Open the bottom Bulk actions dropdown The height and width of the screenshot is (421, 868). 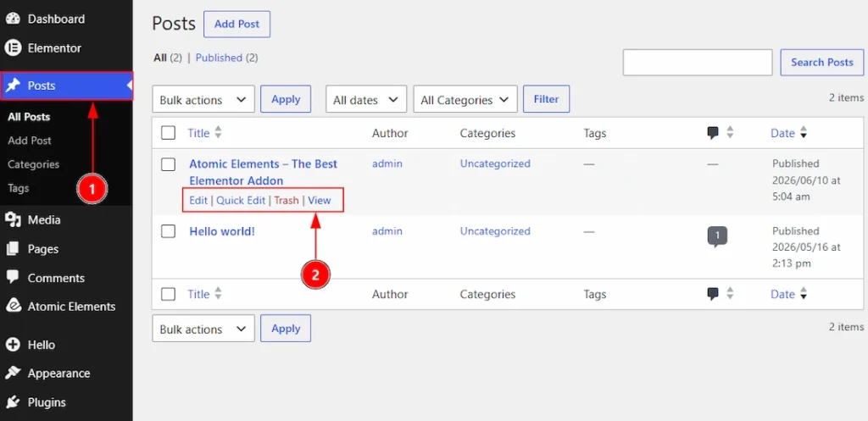pyautogui.click(x=203, y=329)
